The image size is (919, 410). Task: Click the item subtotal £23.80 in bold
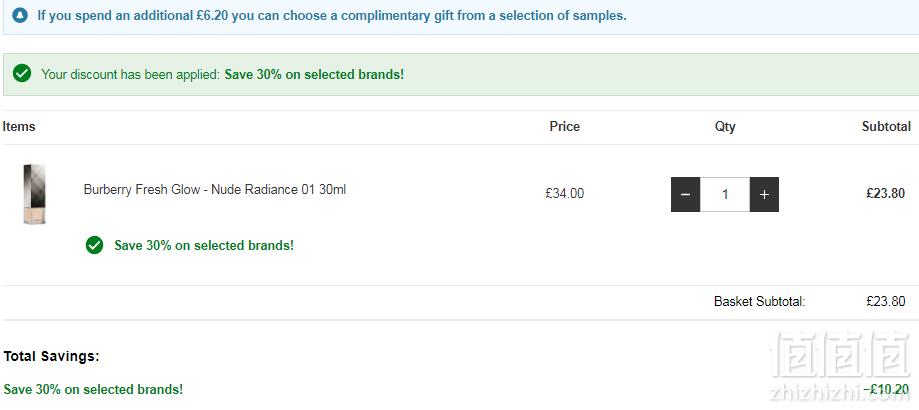[x=886, y=193]
